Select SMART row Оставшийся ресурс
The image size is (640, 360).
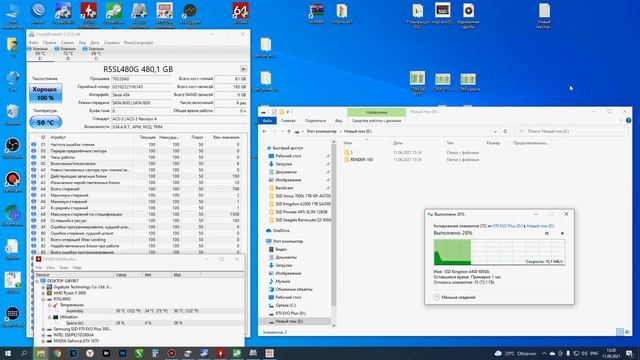(x=138, y=220)
